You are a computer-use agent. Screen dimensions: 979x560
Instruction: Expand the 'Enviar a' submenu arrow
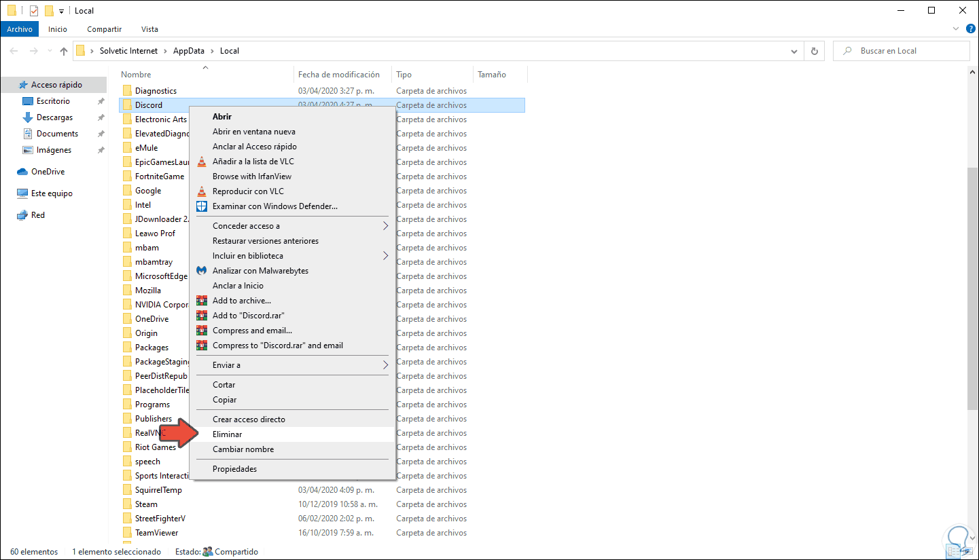click(385, 365)
